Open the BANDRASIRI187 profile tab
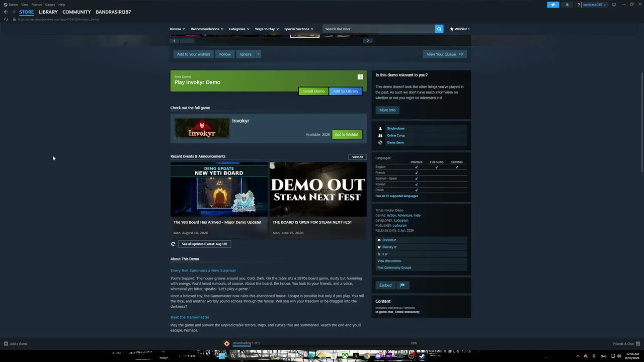The height and width of the screenshot is (362, 644). pos(113,12)
